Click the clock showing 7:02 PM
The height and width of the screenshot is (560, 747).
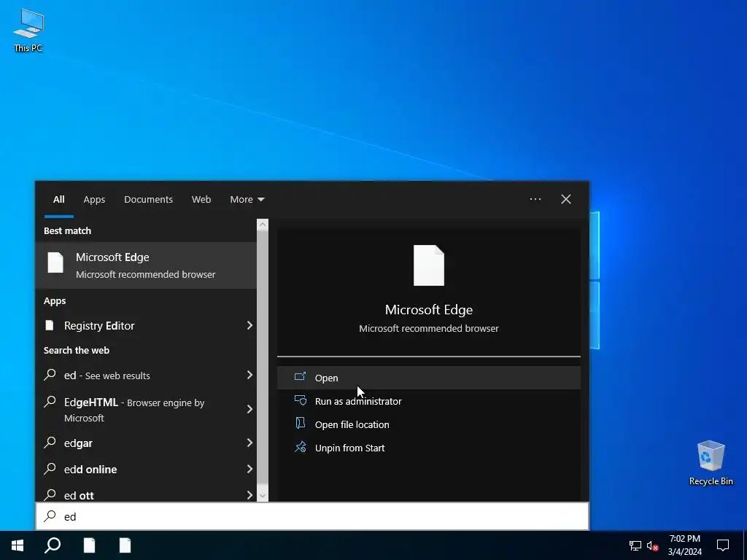tap(684, 545)
